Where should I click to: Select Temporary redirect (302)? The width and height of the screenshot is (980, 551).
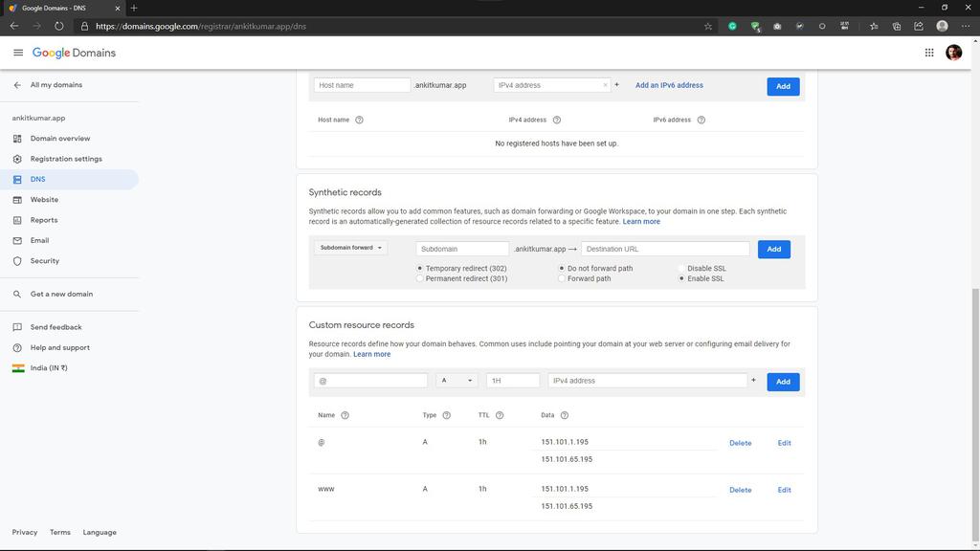pyautogui.click(x=420, y=268)
